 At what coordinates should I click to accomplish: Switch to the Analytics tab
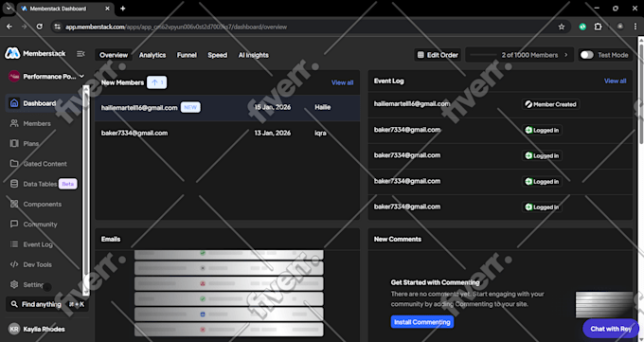coord(152,55)
